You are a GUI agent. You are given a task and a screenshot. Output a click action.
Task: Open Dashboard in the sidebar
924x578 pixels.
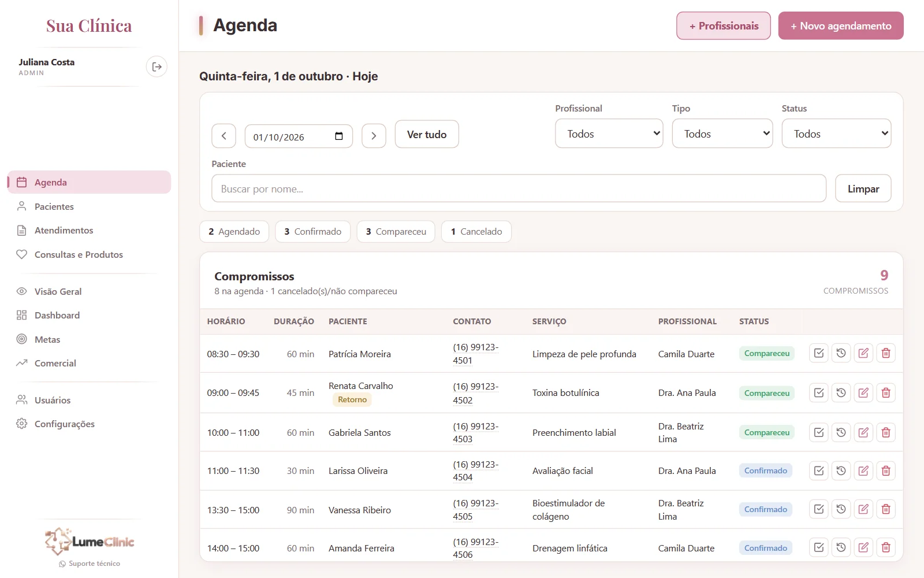tap(89, 316)
